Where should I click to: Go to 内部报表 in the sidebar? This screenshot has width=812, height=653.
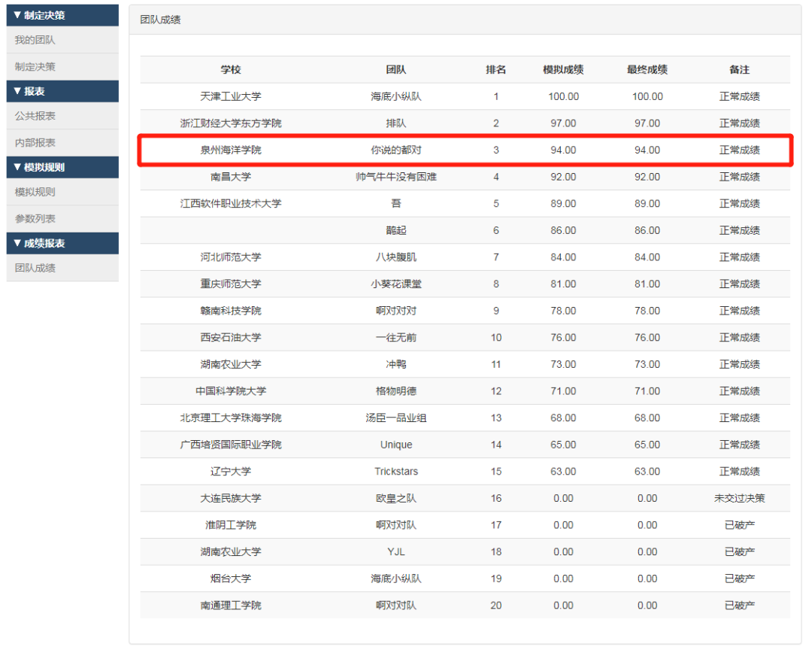(35, 142)
